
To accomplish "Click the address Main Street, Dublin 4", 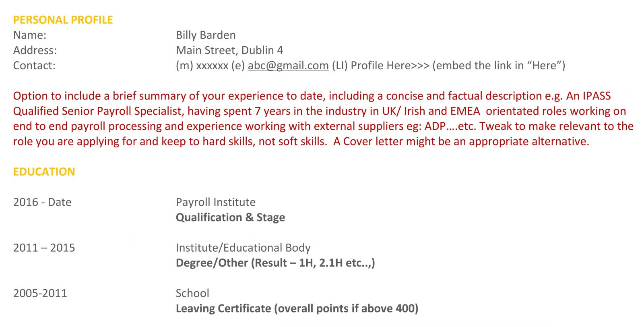I will click(x=229, y=50).
